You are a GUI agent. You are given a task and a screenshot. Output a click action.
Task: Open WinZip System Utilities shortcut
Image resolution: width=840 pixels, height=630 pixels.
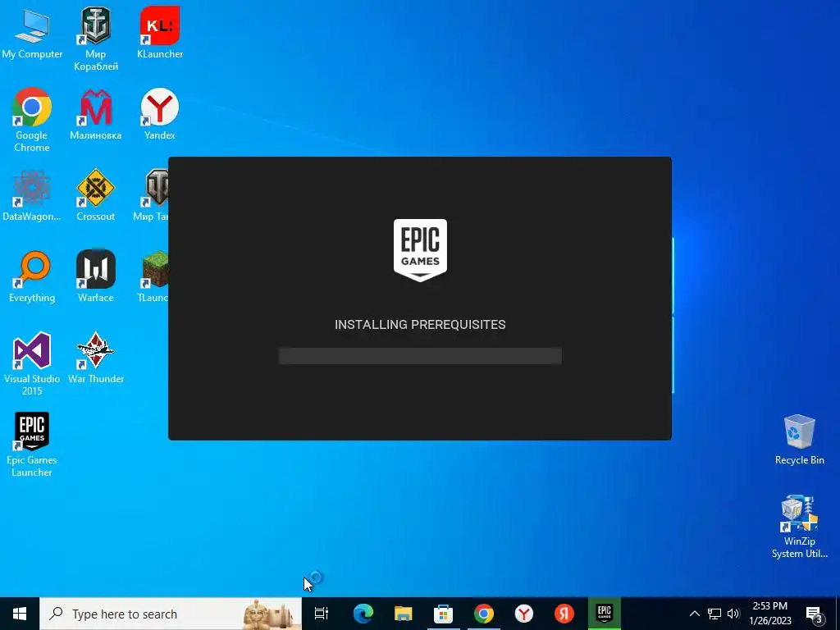click(x=799, y=527)
